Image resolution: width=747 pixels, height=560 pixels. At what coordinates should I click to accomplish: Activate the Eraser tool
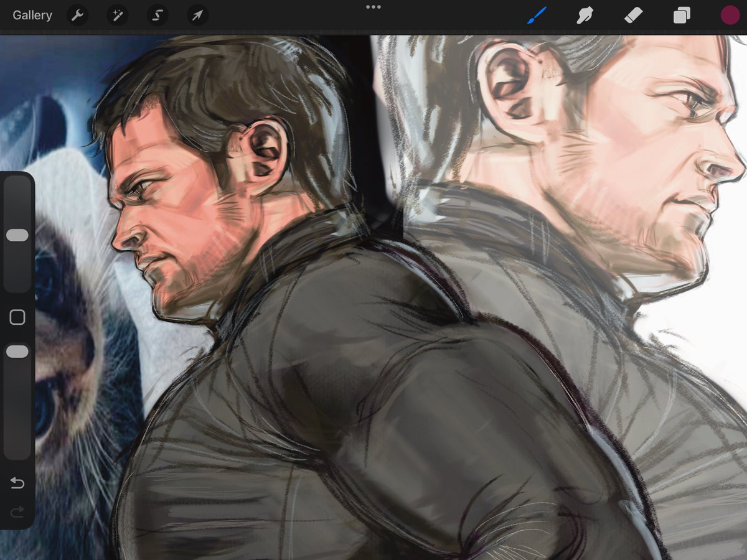point(632,15)
